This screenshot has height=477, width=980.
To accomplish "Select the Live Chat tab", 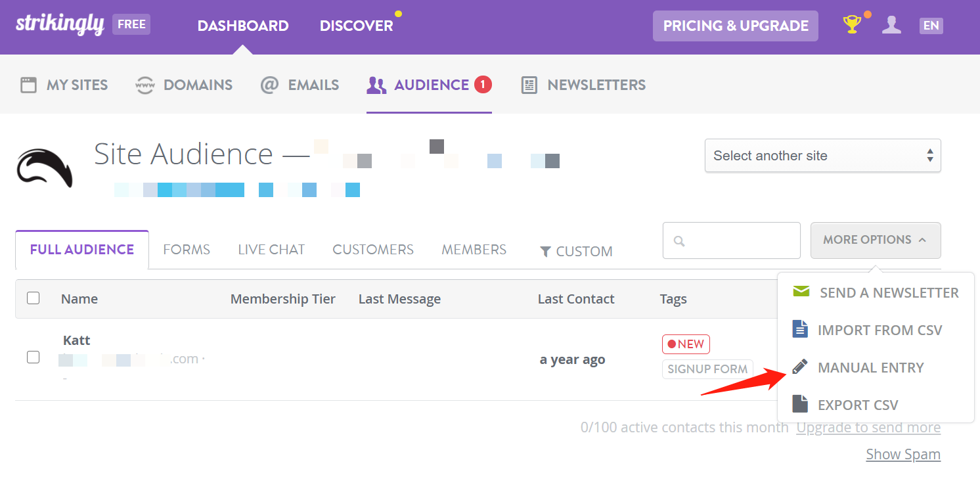I will tap(271, 250).
